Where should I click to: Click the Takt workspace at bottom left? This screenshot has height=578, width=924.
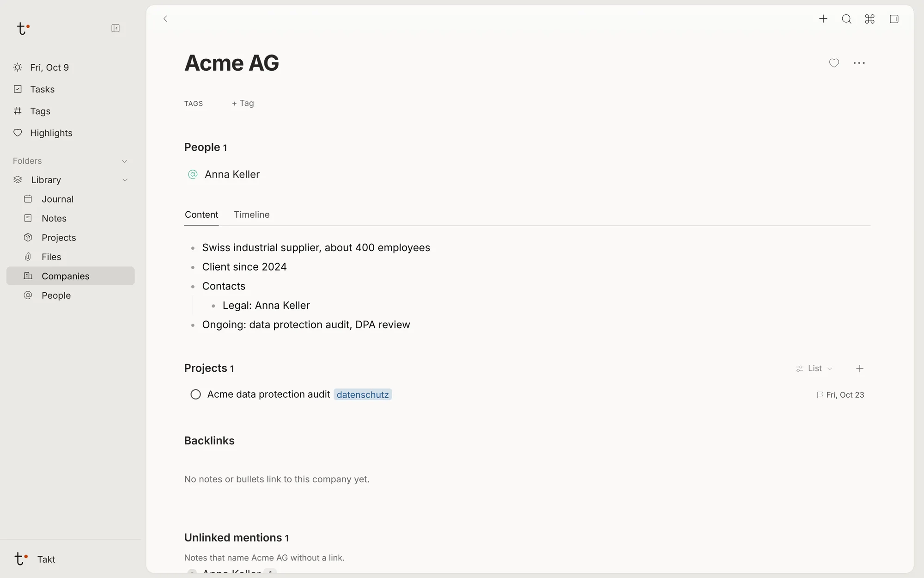pos(35,560)
